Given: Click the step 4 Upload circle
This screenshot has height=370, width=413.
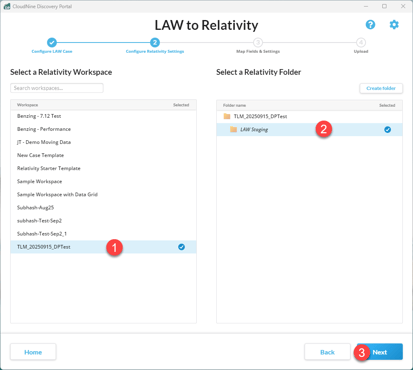Looking at the screenshot, I should (361, 42).
